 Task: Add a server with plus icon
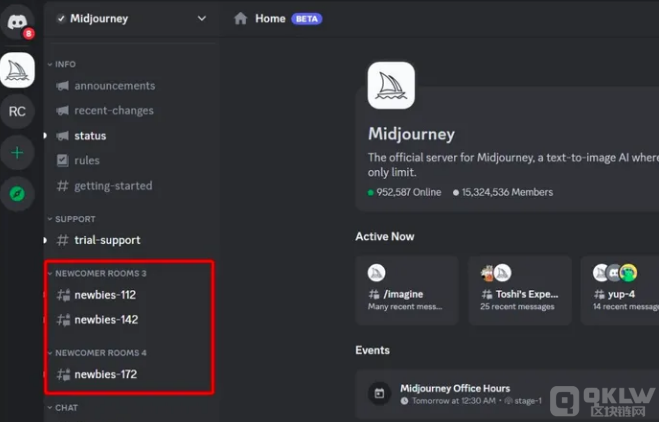pyautogui.click(x=17, y=153)
